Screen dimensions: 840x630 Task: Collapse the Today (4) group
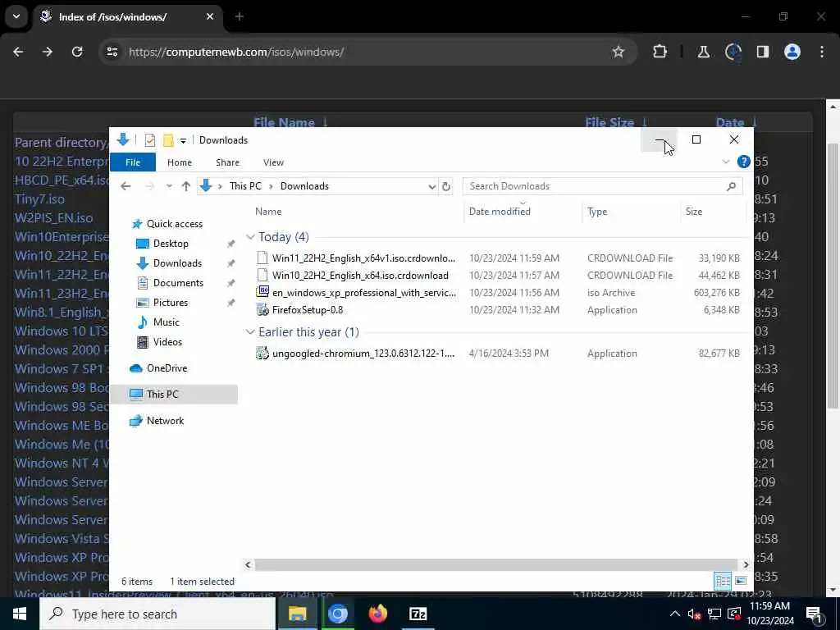[x=250, y=237]
